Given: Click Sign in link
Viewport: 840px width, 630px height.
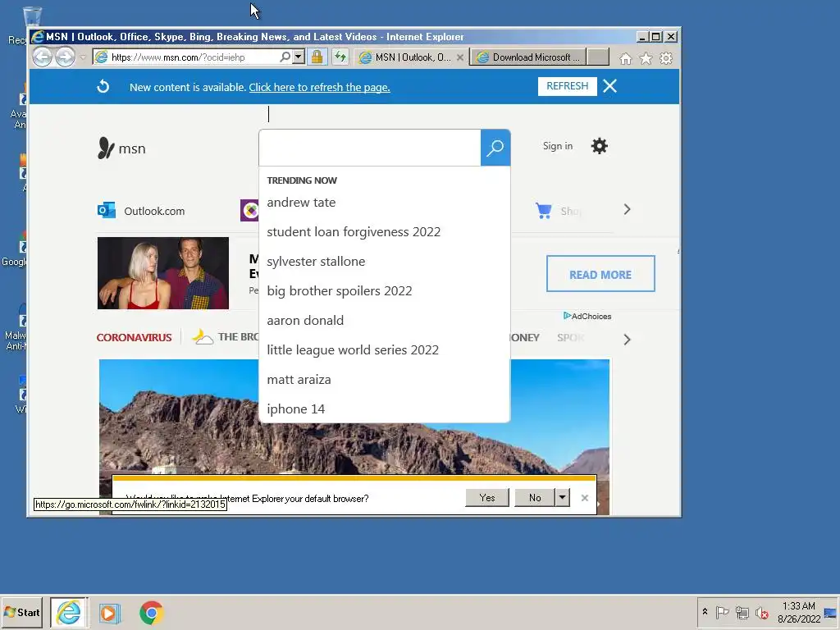Looking at the screenshot, I should pos(557,146).
